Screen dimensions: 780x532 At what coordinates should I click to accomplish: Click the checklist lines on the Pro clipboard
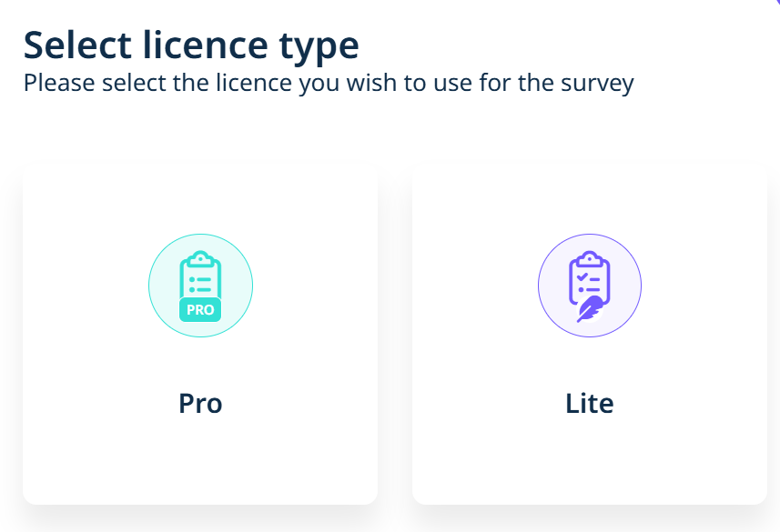[x=201, y=279]
